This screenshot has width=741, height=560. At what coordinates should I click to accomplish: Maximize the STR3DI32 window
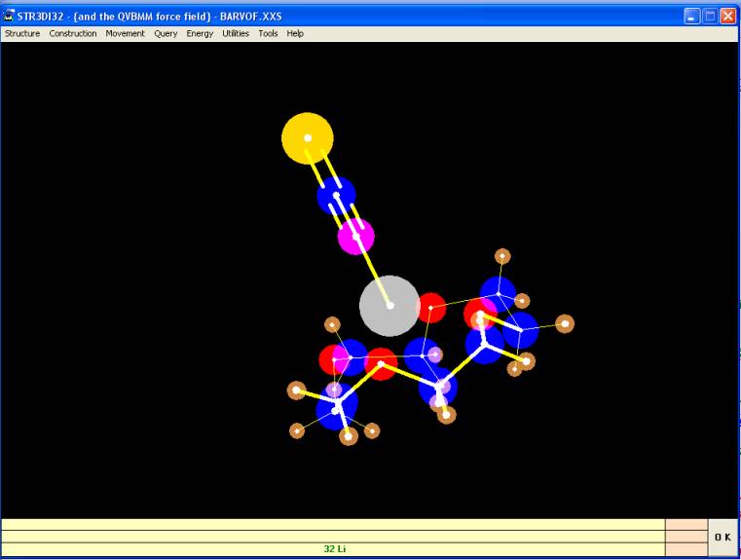(710, 16)
